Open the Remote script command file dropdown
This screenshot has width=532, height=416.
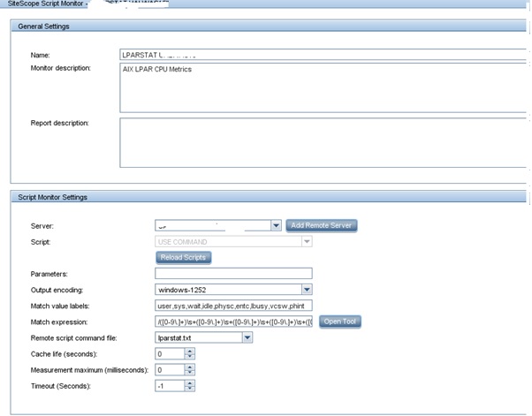(x=247, y=337)
